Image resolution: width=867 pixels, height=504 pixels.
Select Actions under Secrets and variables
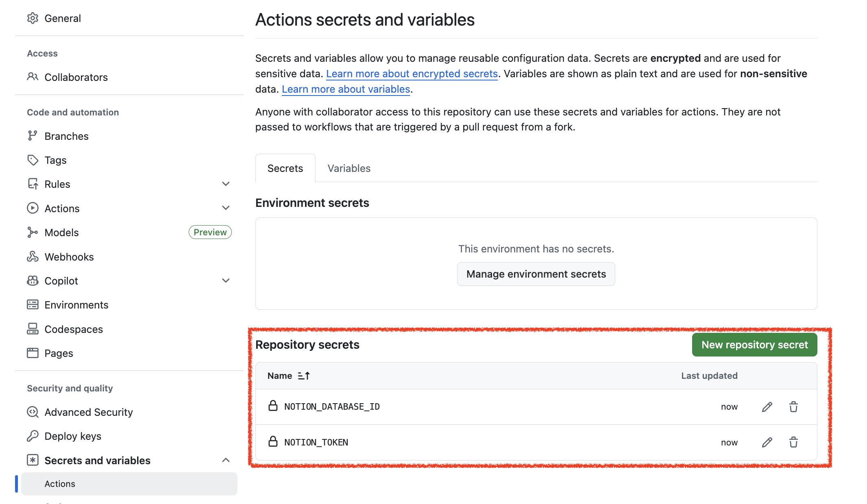pos(129,484)
